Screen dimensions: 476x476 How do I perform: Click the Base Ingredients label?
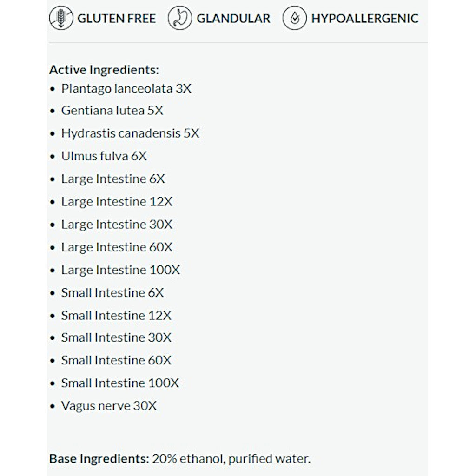tap(99, 459)
